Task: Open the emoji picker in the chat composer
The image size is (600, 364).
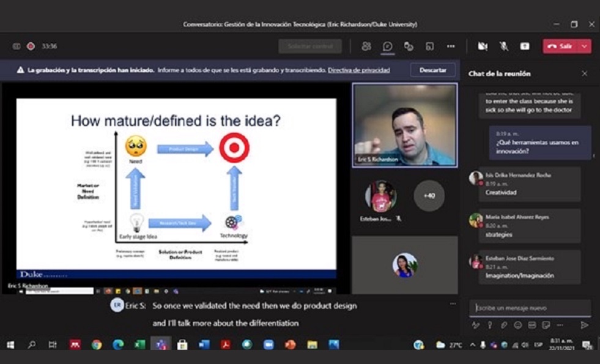Action: pyautogui.click(x=518, y=325)
